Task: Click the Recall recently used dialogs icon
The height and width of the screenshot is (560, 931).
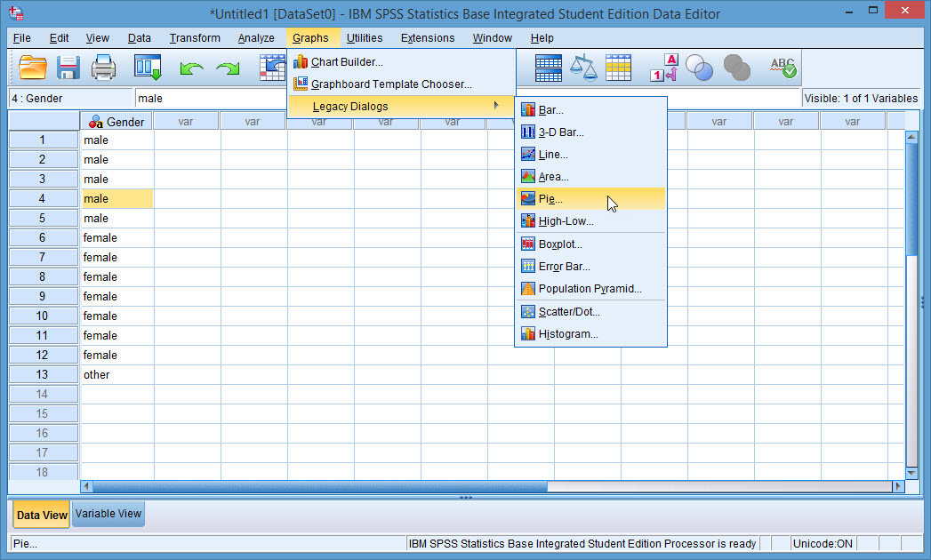Action: (148, 68)
